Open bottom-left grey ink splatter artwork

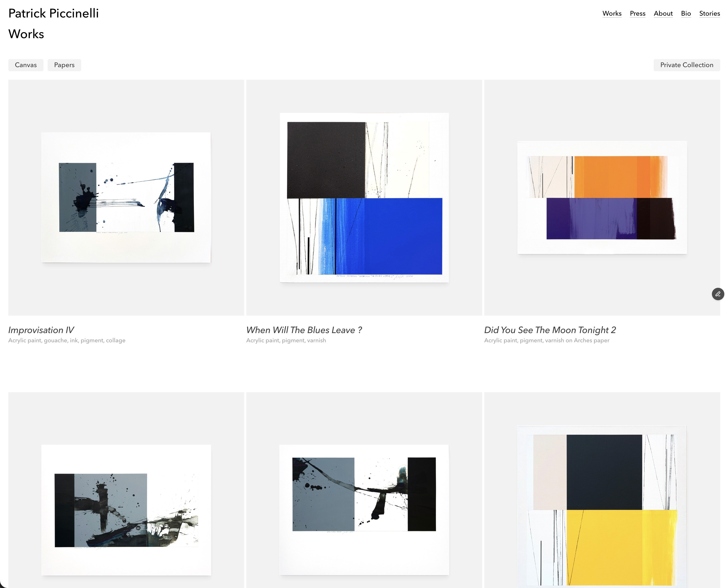point(126,510)
